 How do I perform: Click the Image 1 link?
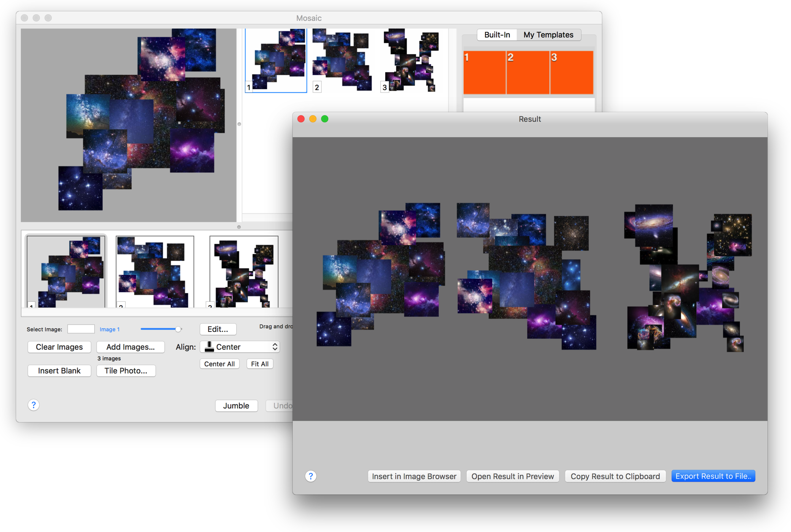tap(110, 329)
